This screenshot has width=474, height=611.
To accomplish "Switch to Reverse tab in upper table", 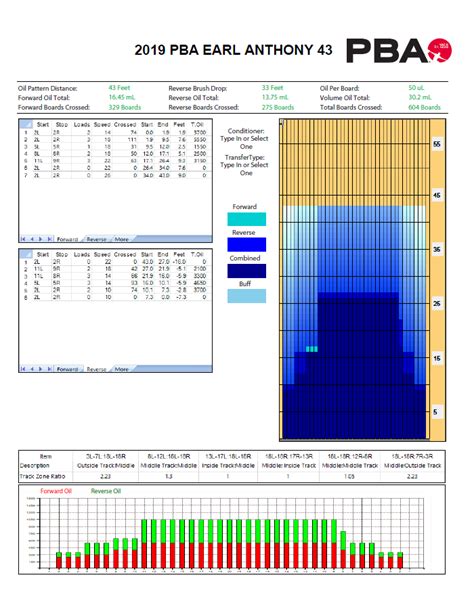I will tap(96, 239).
